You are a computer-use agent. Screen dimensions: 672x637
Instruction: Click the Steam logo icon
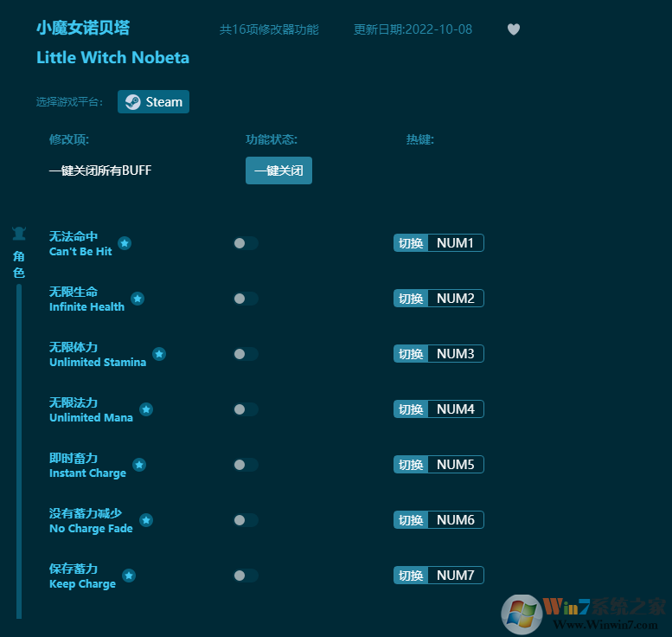click(133, 102)
